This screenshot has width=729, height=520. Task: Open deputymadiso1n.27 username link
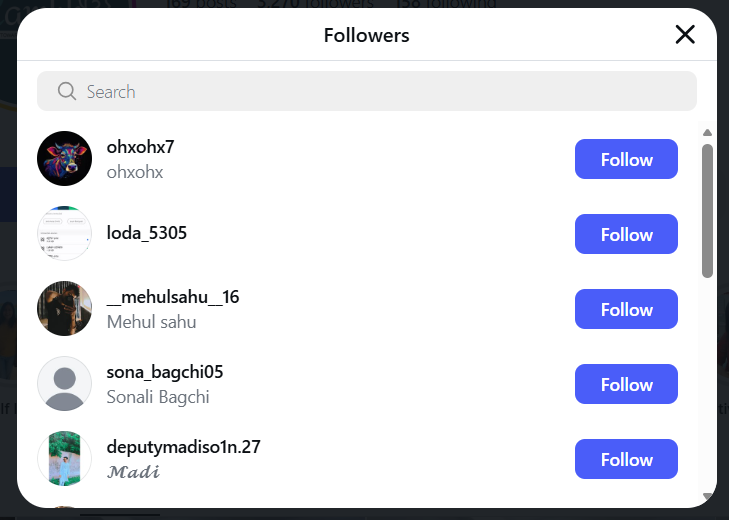183,447
